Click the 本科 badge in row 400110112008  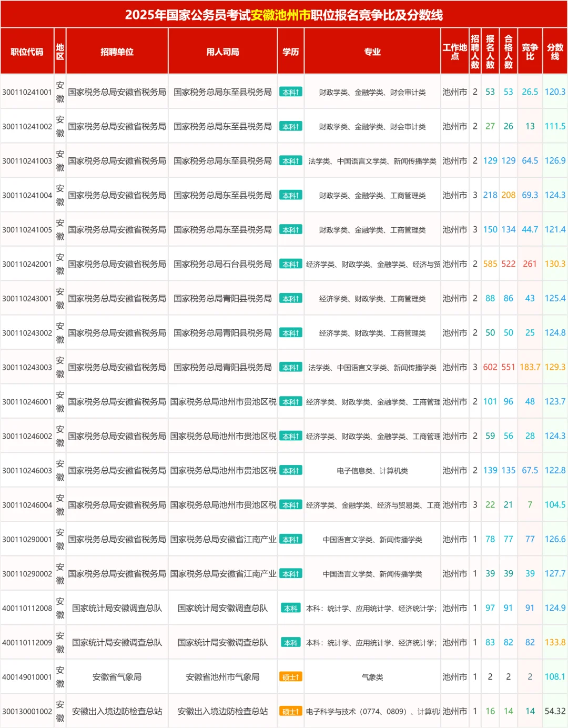[x=290, y=608]
